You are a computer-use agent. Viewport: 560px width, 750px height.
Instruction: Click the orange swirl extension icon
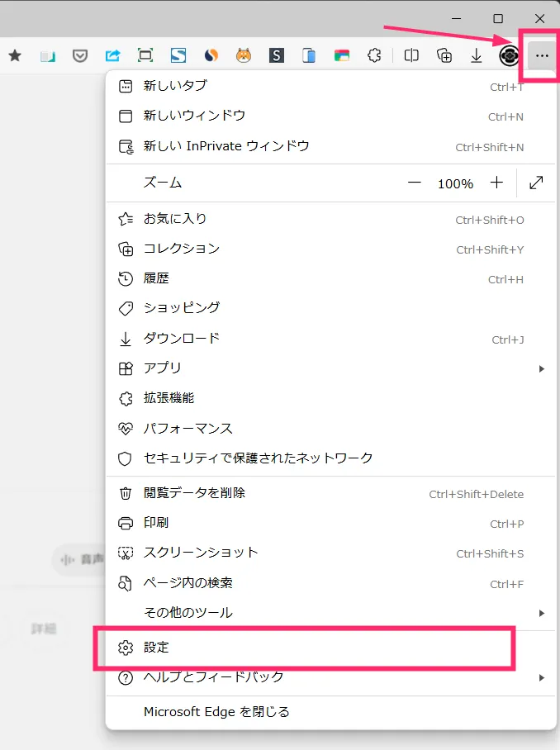211,55
